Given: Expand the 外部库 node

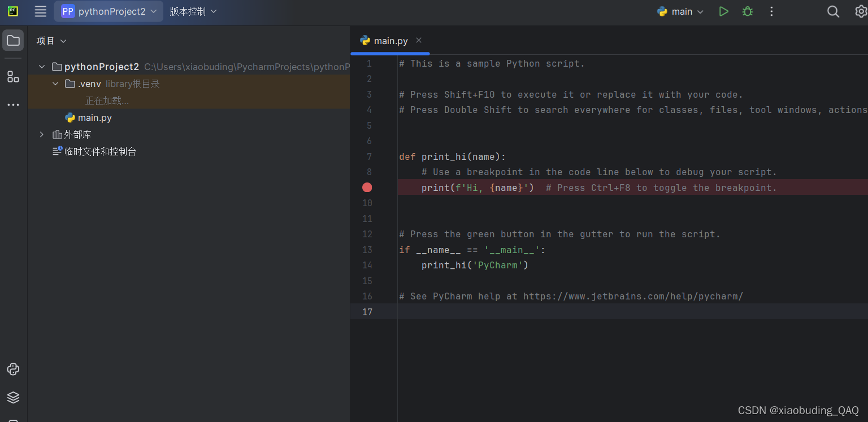Looking at the screenshot, I should pos(41,134).
